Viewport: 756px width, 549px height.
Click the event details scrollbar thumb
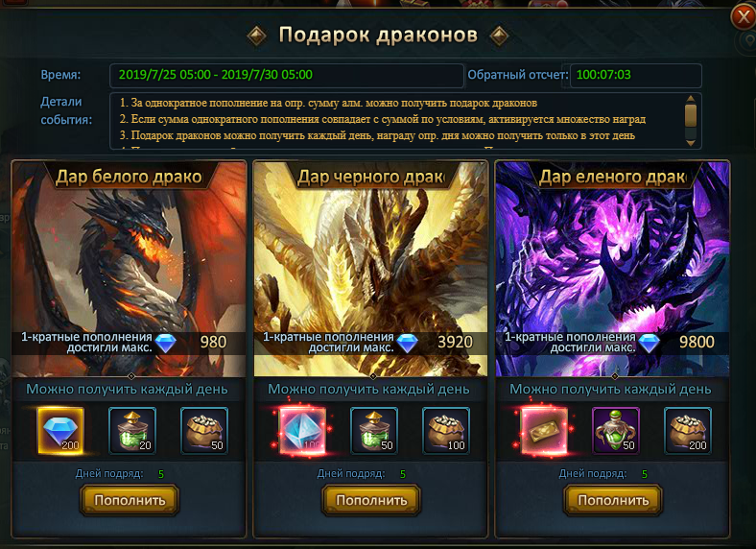(x=691, y=115)
